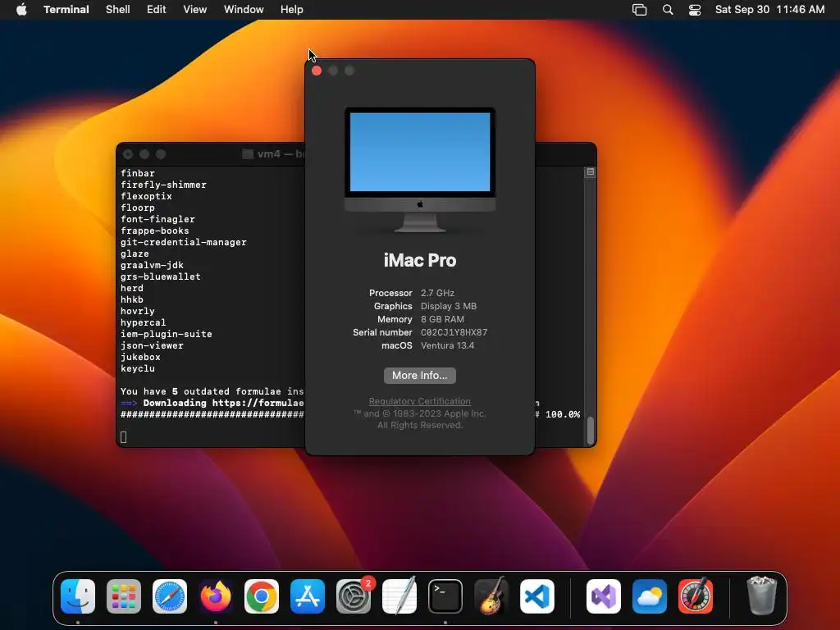Screen dimensions: 840x630
Task: Open the Terminal app menu
Action: (x=66, y=10)
